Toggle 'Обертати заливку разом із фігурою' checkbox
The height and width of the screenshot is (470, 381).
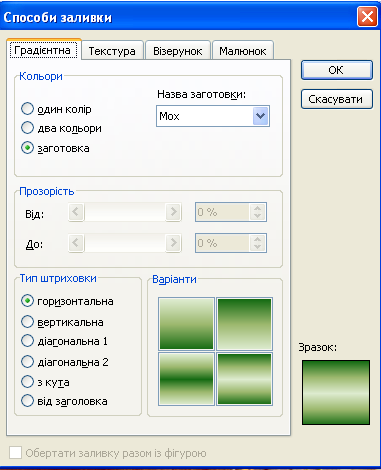[x=15, y=453]
